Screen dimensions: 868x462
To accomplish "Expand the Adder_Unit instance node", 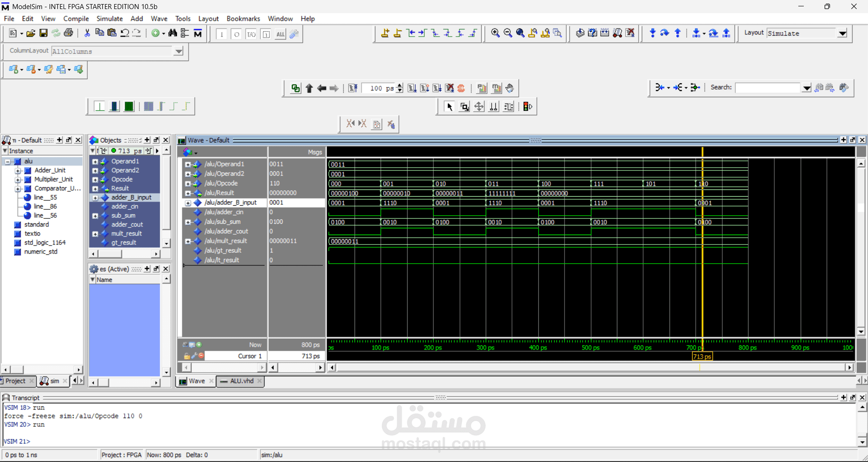I will coord(18,170).
